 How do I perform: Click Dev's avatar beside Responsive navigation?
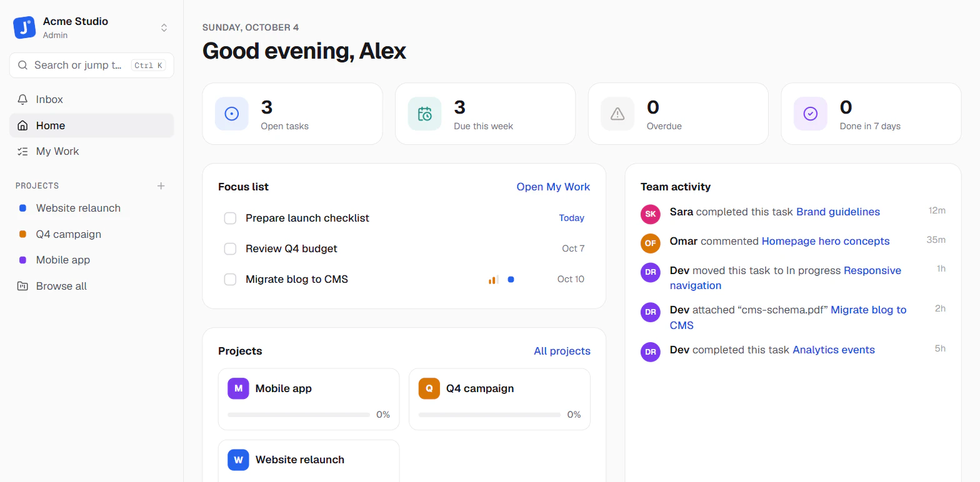651,272
